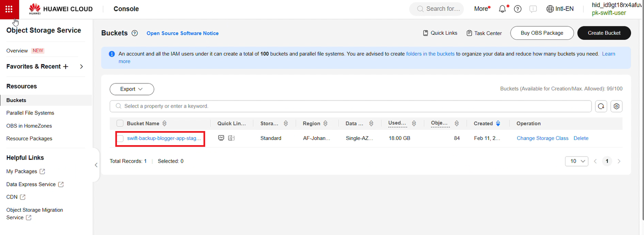644x235 pixels.
Task: Go to the previous page arrow
Action: pyautogui.click(x=595, y=161)
